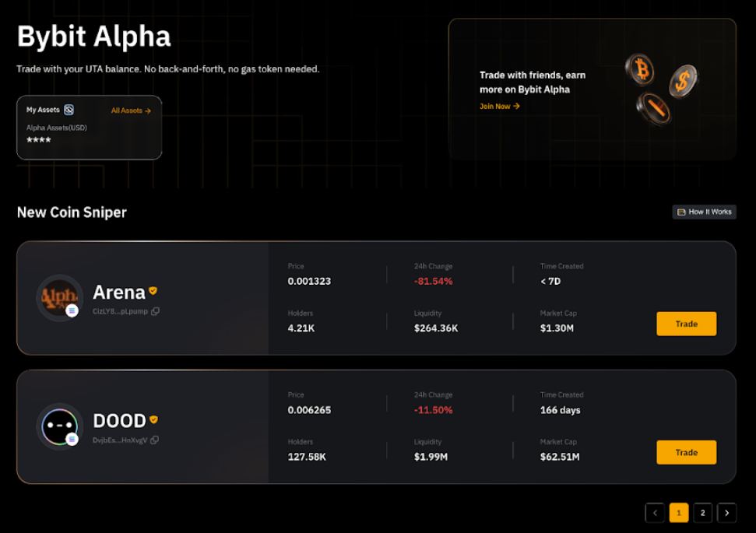Copy the Arena contract address
Viewport: 756px width, 533px height.
[x=156, y=311]
